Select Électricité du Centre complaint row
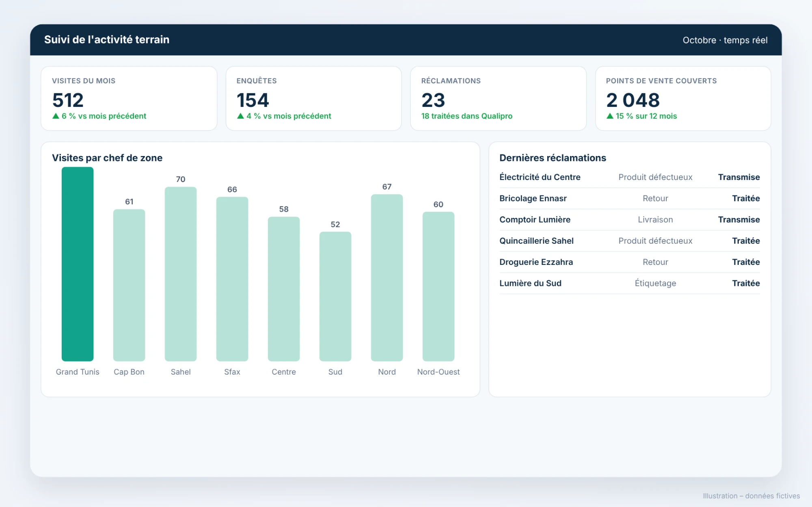The width and height of the screenshot is (812, 507). coord(630,177)
